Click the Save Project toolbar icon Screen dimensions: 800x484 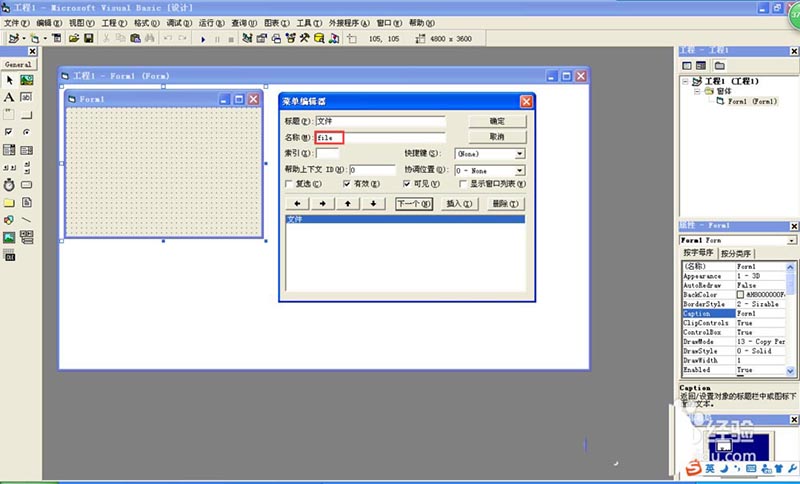click(x=89, y=39)
